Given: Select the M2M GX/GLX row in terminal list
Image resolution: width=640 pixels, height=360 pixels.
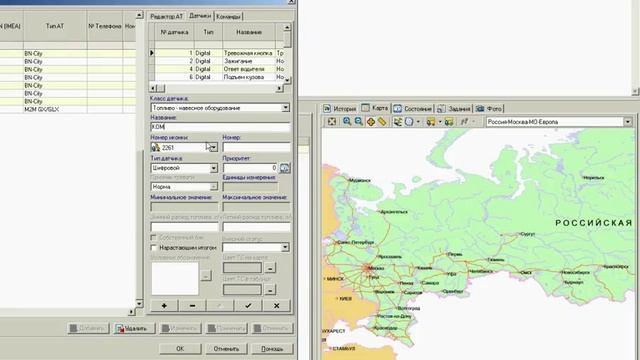Looking at the screenshot, I should pos(68,109).
